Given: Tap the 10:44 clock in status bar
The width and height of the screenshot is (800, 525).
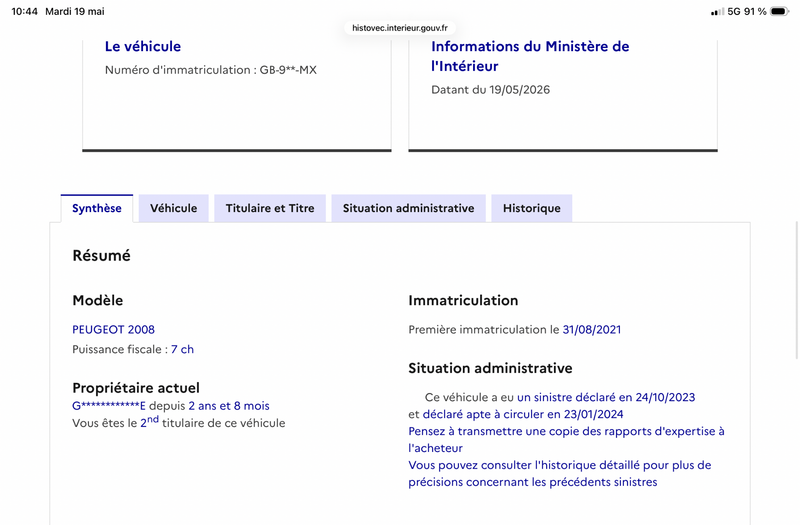Looking at the screenshot, I should coord(24,11).
